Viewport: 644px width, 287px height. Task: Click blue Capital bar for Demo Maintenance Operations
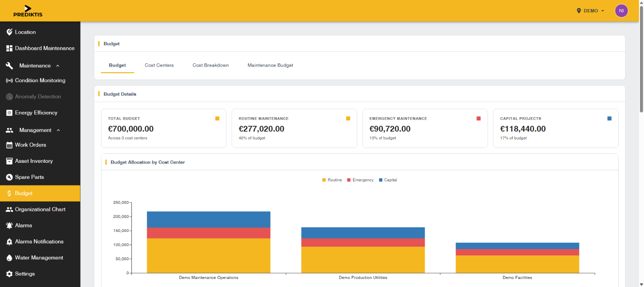click(x=209, y=220)
